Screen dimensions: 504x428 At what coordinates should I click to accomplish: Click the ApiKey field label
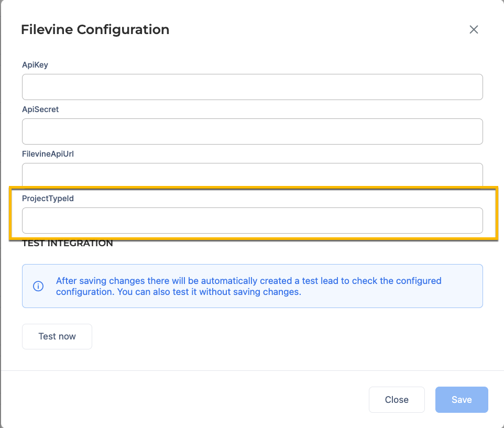point(35,65)
